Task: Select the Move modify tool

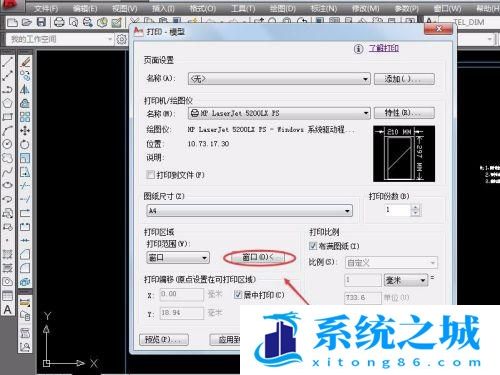Action: [25, 130]
